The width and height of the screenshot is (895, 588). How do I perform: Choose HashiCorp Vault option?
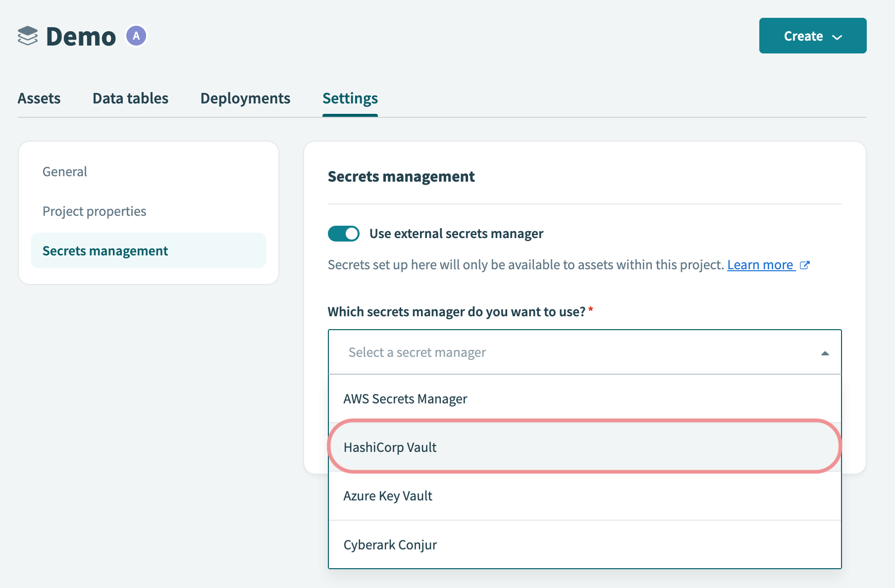click(x=584, y=447)
